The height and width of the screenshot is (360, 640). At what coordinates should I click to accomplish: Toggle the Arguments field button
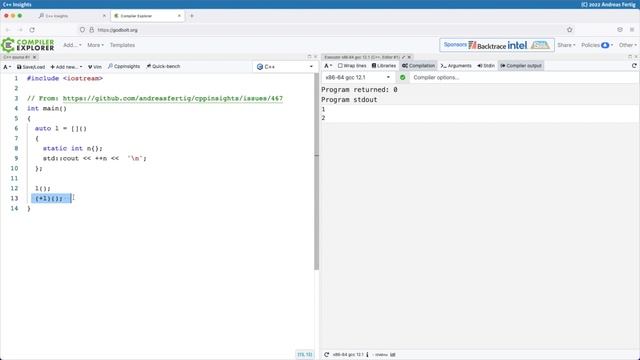[456, 66]
